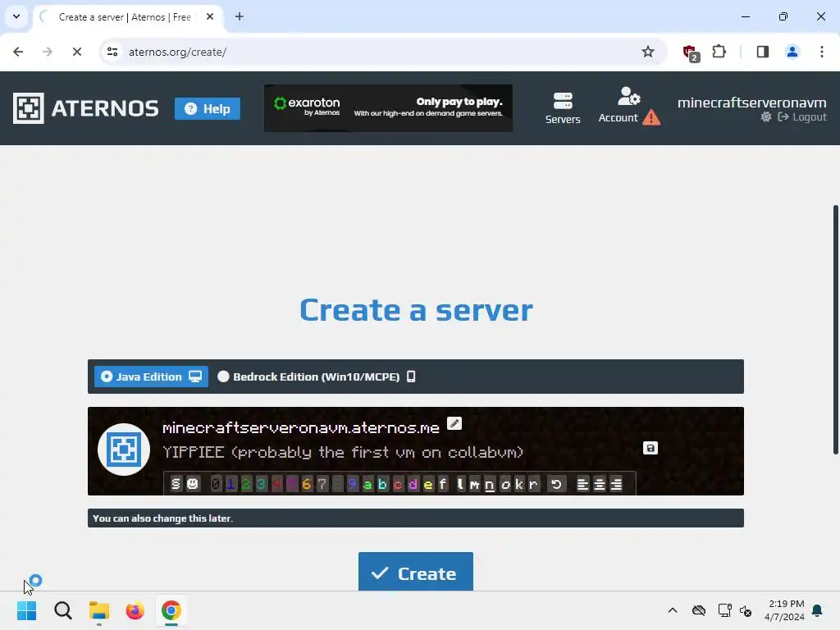The image size is (840, 630).
Task: Pick yellow color code e
Action: pyautogui.click(x=428, y=484)
